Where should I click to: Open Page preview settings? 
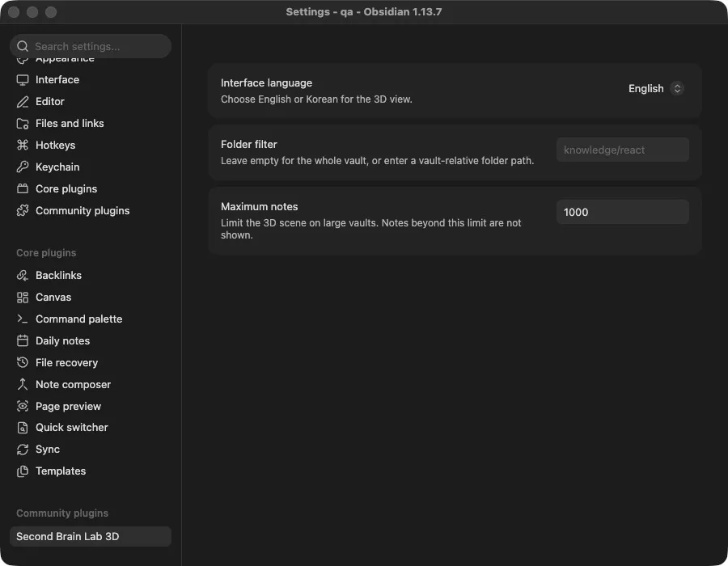(x=91, y=407)
